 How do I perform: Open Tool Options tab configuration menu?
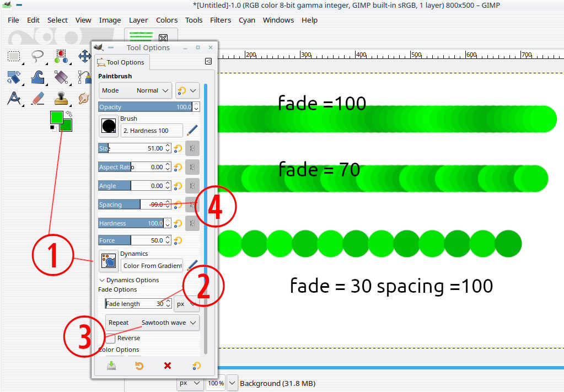point(208,61)
